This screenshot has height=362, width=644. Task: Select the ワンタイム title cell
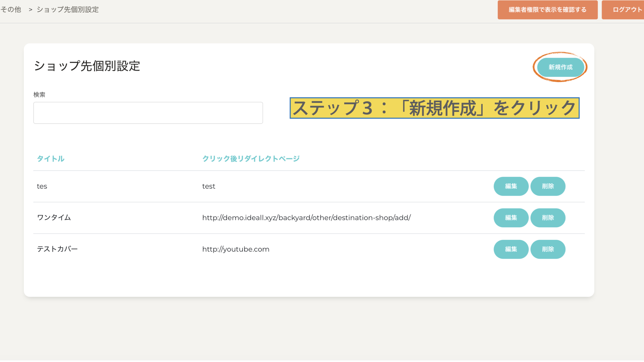[x=54, y=218]
